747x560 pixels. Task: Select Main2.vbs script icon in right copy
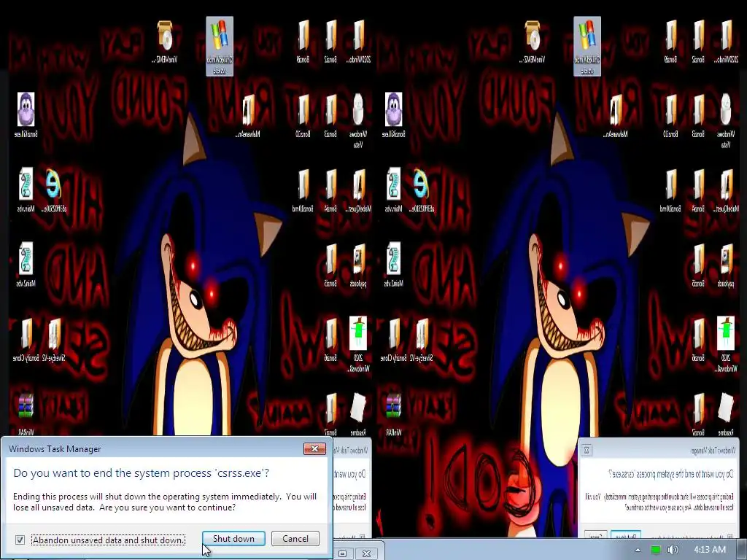393,264
